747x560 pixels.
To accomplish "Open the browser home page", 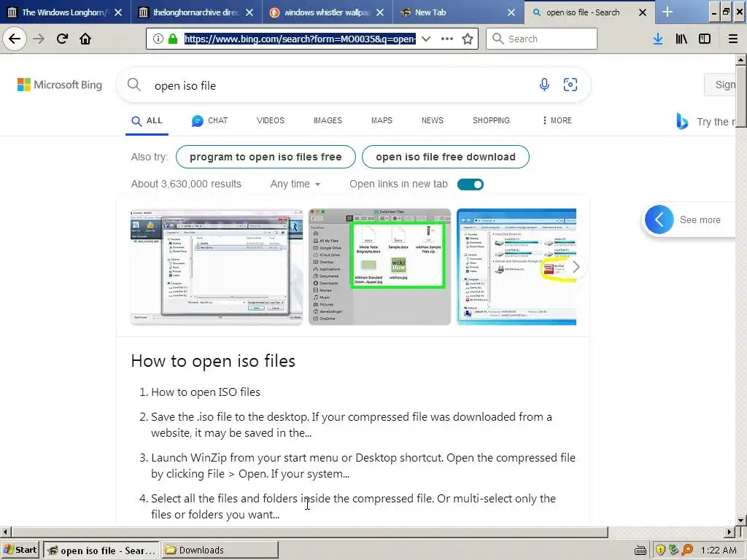I will pyautogui.click(x=85, y=39).
